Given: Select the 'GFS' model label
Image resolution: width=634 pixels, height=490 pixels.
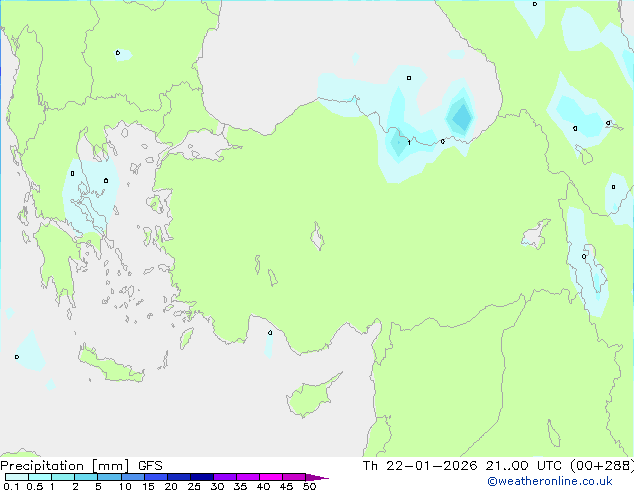Looking at the screenshot, I should 150,466.
